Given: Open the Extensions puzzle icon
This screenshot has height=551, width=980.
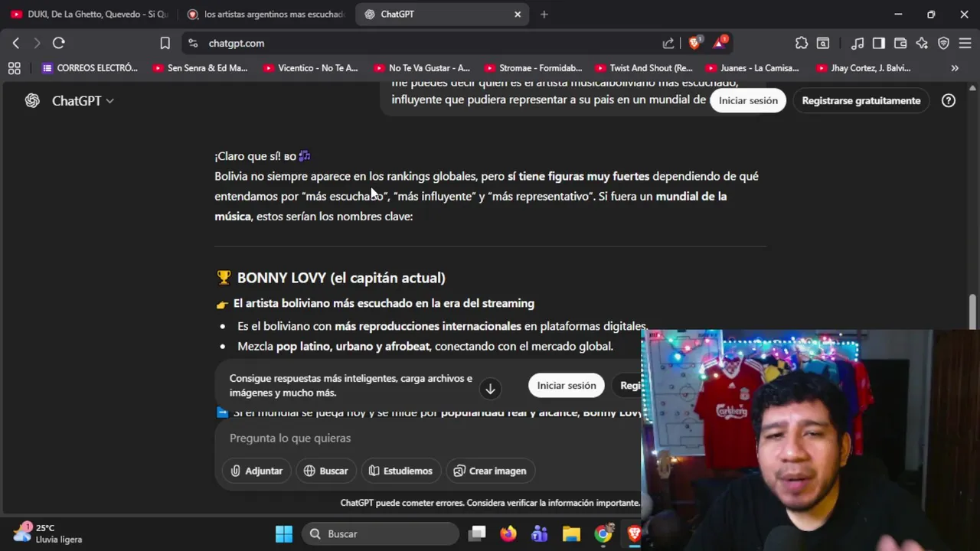Looking at the screenshot, I should (802, 44).
